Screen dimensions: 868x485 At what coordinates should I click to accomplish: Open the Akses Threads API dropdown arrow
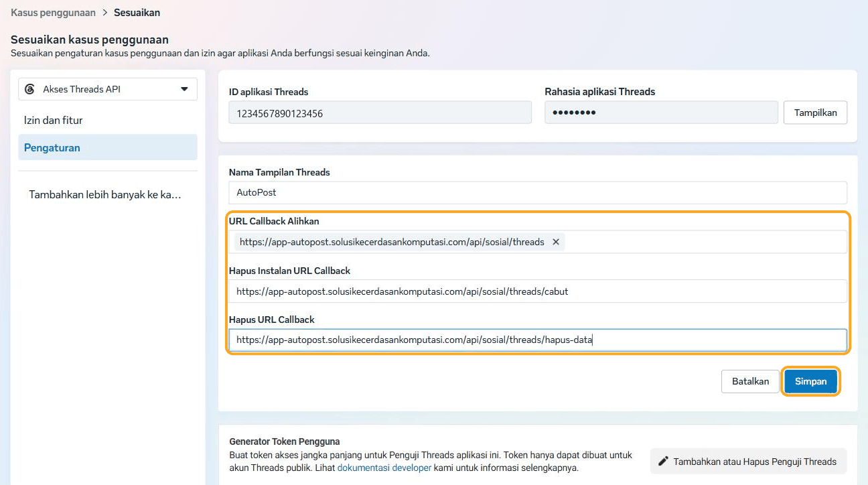[184, 89]
